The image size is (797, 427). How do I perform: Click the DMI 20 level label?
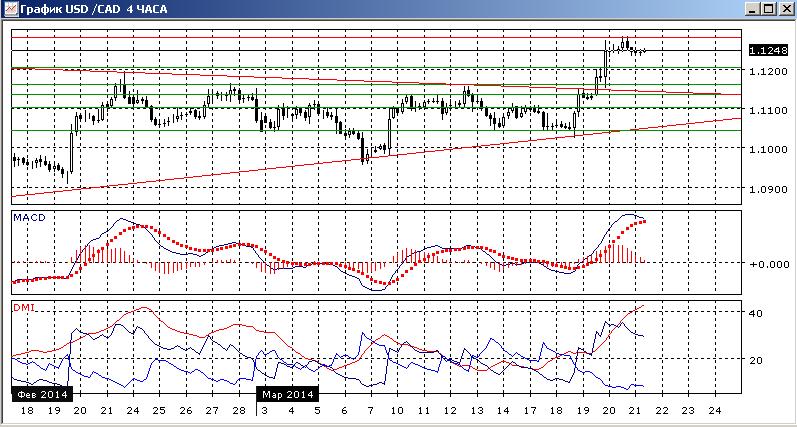(x=756, y=360)
